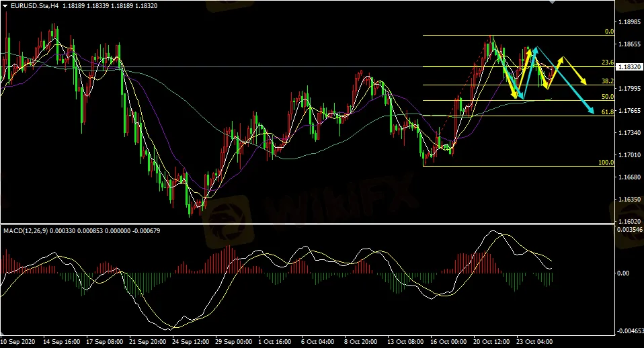644x348 pixels.
Task: Click the Fibonacci 38.2 level label
Action: pos(608,81)
